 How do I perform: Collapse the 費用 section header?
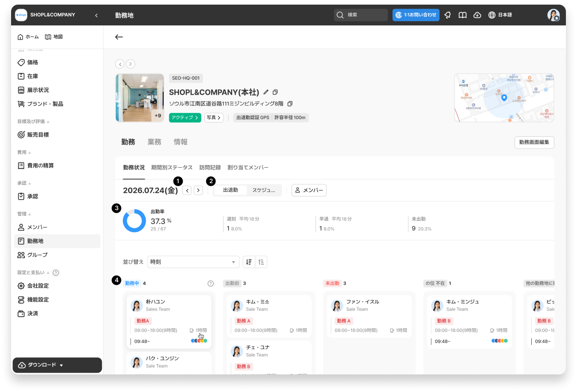(24, 152)
